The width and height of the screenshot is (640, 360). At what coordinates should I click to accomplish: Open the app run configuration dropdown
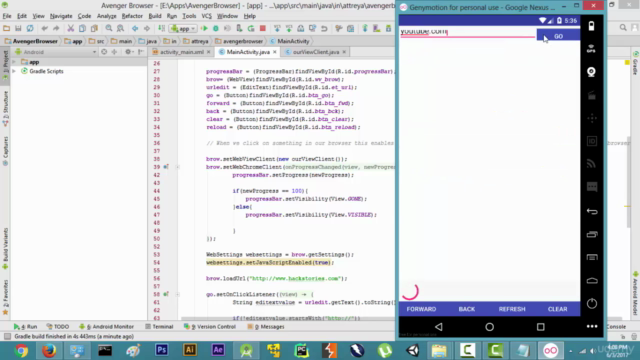(x=183, y=29)
